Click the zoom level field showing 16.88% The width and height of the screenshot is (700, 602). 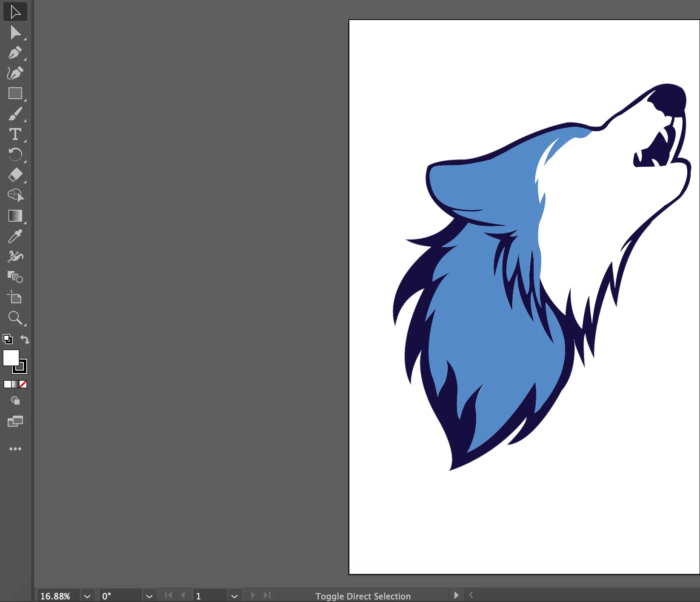pyautogui.click(x=59, y=596)
